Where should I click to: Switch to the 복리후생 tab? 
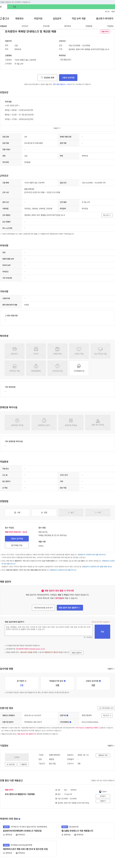click(67, 26)
